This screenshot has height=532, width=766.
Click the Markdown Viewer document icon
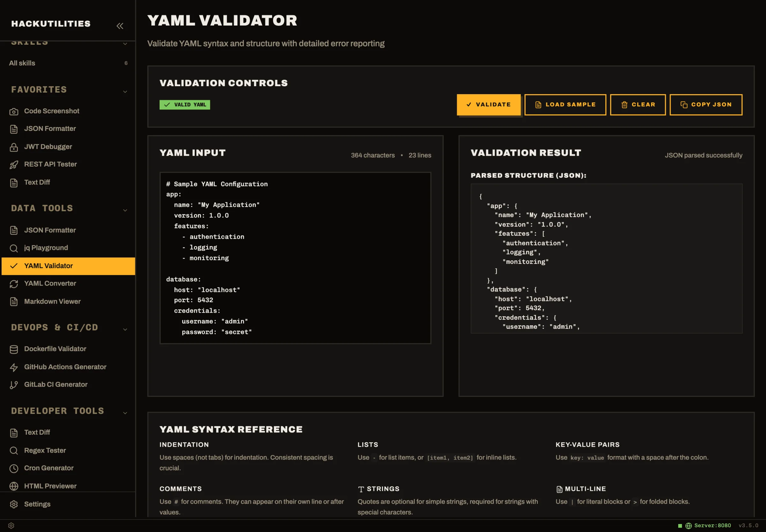[14, 302]
